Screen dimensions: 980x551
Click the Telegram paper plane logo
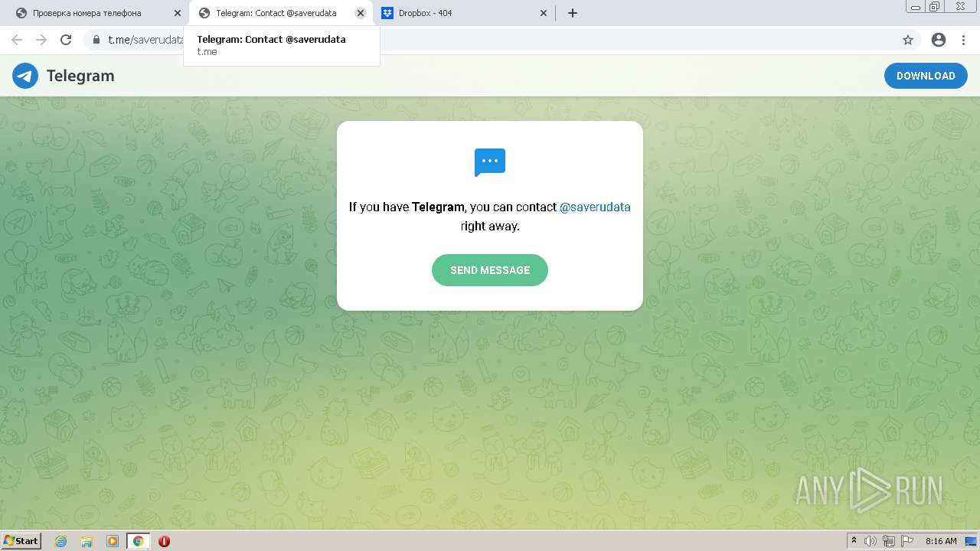point(25,76)
